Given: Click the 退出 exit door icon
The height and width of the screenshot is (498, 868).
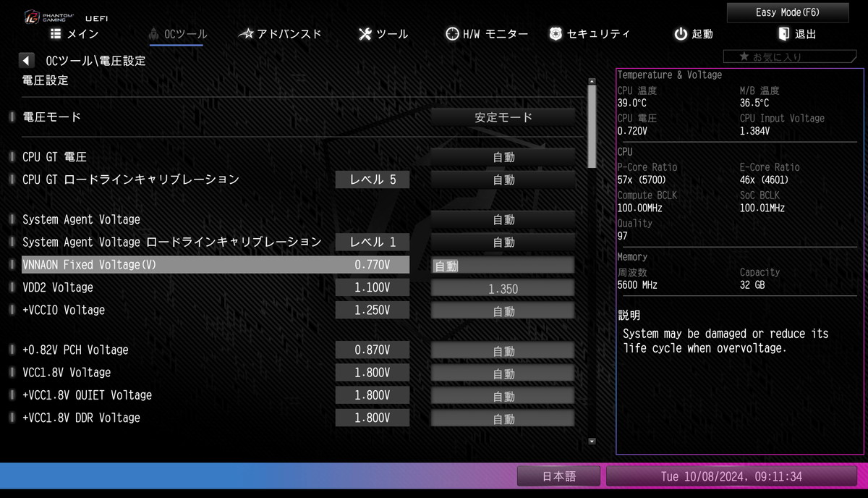Looking at the screenshot, I should 784,34.
